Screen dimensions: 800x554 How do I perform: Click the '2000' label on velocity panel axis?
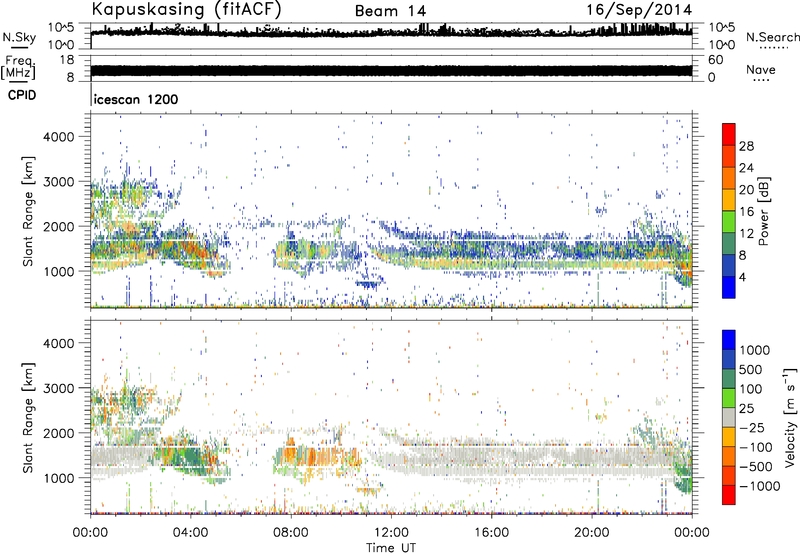coord(58,433)
